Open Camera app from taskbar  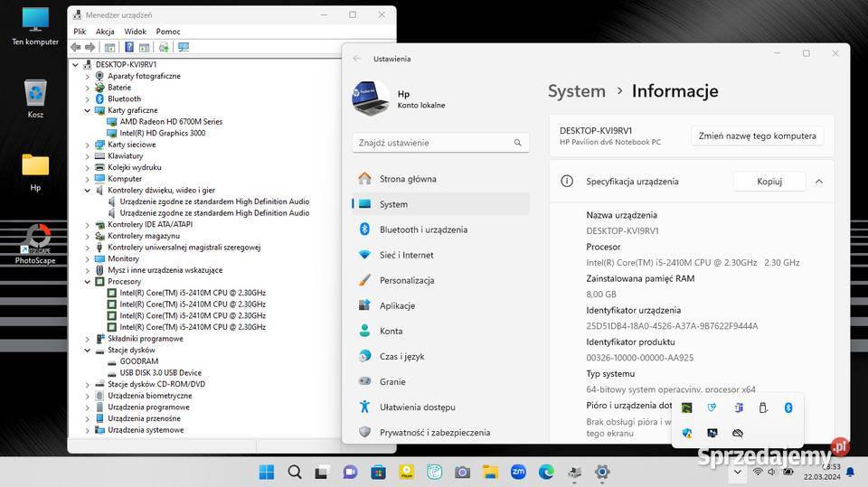[x=462, y=472]
